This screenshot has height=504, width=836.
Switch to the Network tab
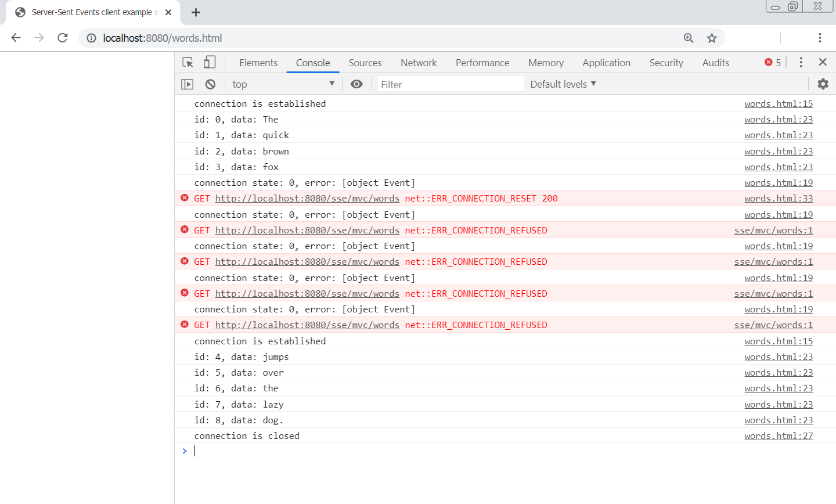click(x=419, y=63)
